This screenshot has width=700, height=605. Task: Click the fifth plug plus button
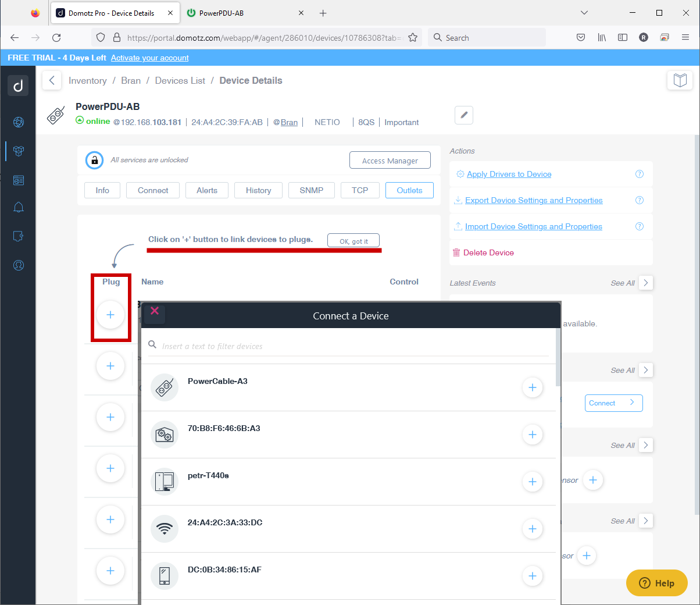[110, 519]
